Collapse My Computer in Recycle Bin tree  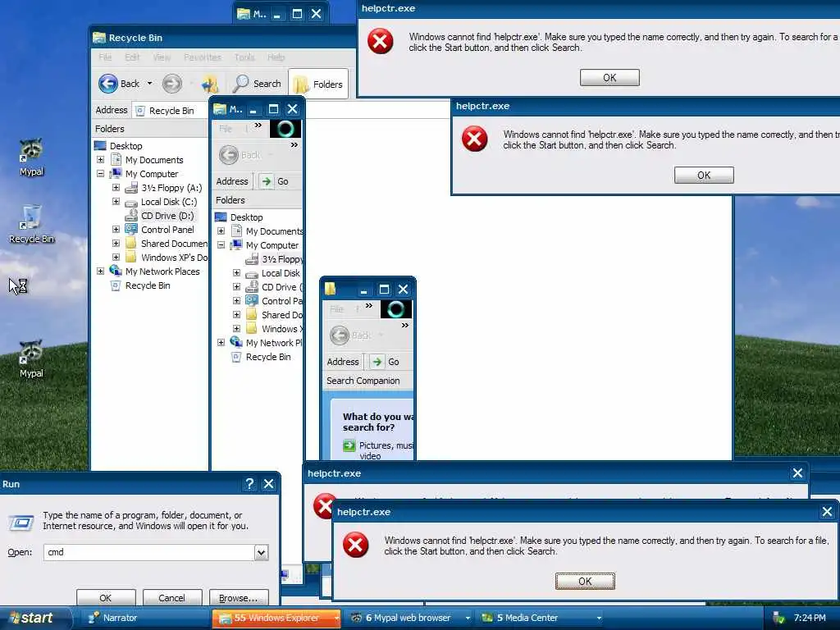click(100, 174)
